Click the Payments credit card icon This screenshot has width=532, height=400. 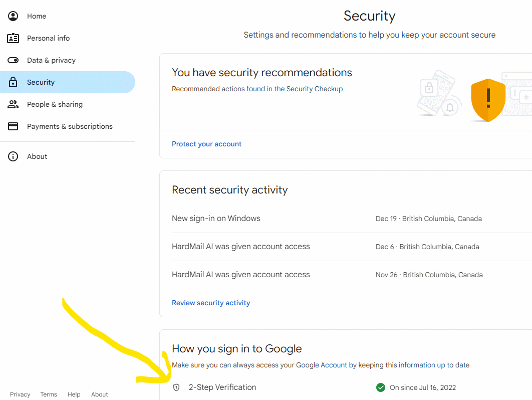[13, 126]
